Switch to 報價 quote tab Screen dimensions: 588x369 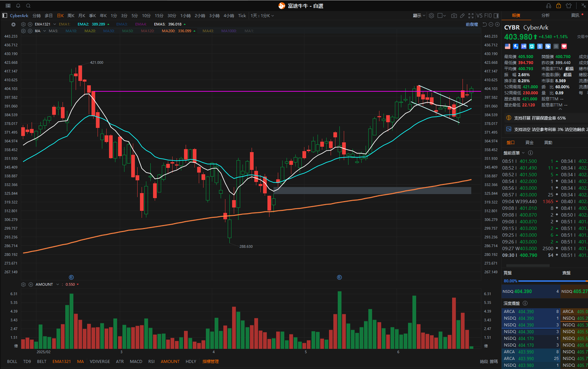click(517, 16)
